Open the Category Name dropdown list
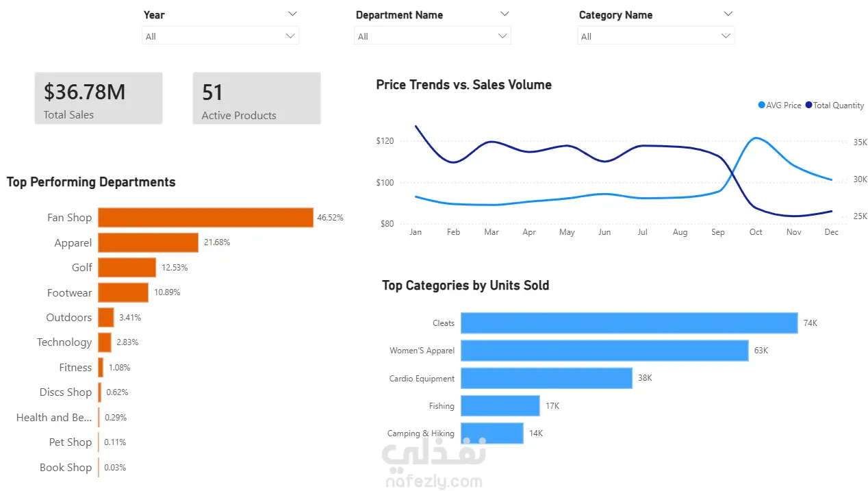Screen dimensions: 868x491 pyautogui.click(x=656, y=36)
